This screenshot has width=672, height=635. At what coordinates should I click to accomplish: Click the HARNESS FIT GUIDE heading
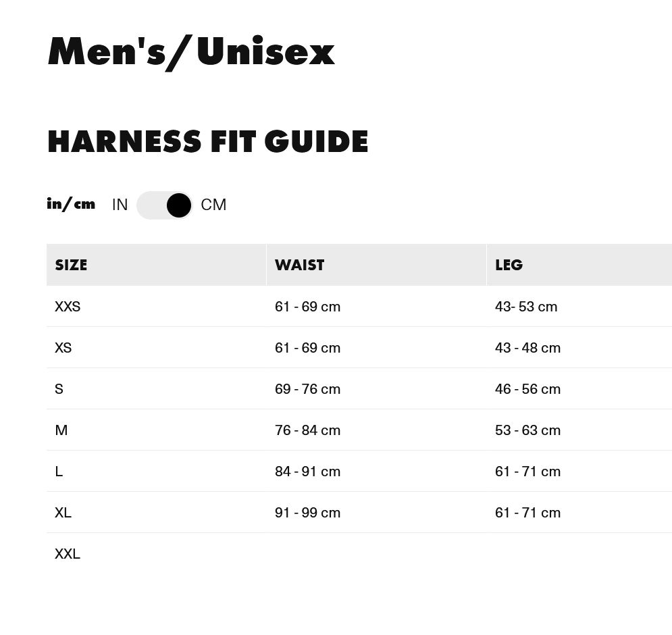(x=207, y=141)
